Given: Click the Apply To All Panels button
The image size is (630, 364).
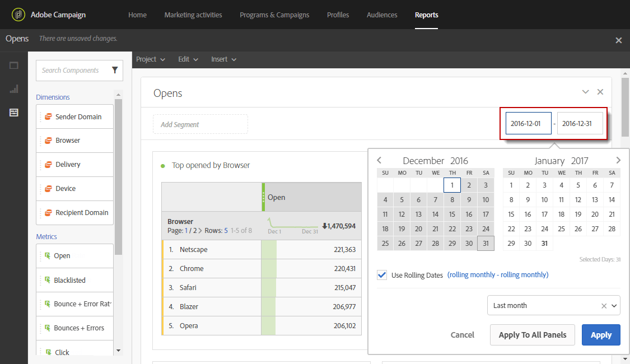Looking at the screenshot, I should pyautogui.click(x=532, y=334).
